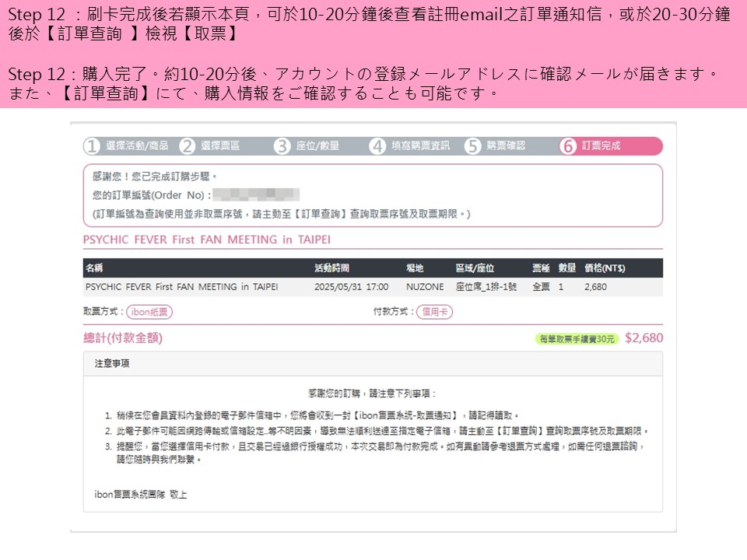Click the 感謝您！您已完成訂購步驟 message

pyautogui.click(x=154, y=177)
